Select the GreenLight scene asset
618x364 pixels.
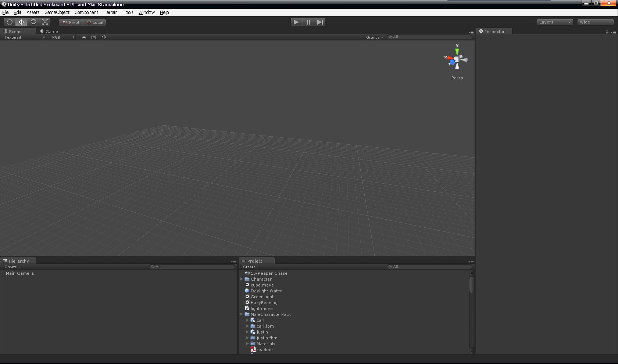[262, 297]
